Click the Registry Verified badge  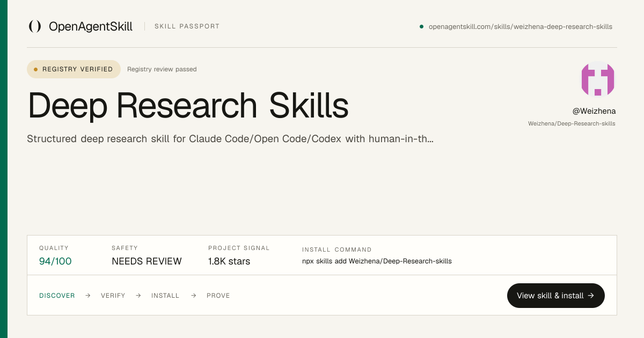coord(74,69)
